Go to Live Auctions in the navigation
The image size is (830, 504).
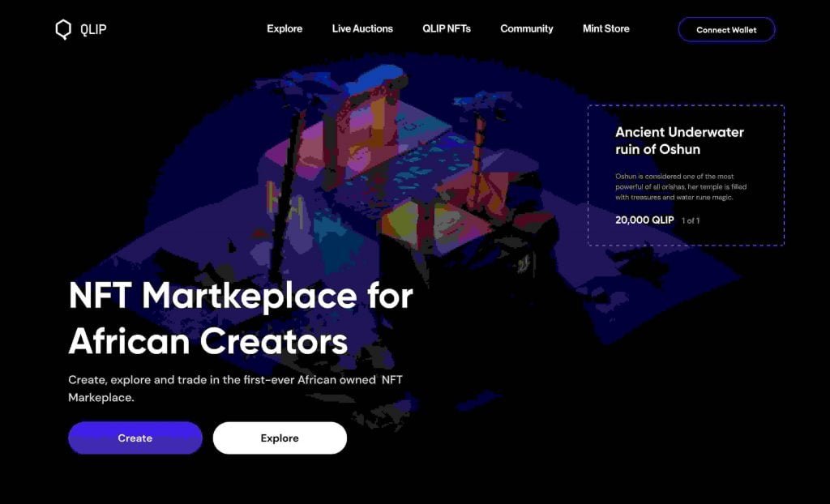[362, 28]
